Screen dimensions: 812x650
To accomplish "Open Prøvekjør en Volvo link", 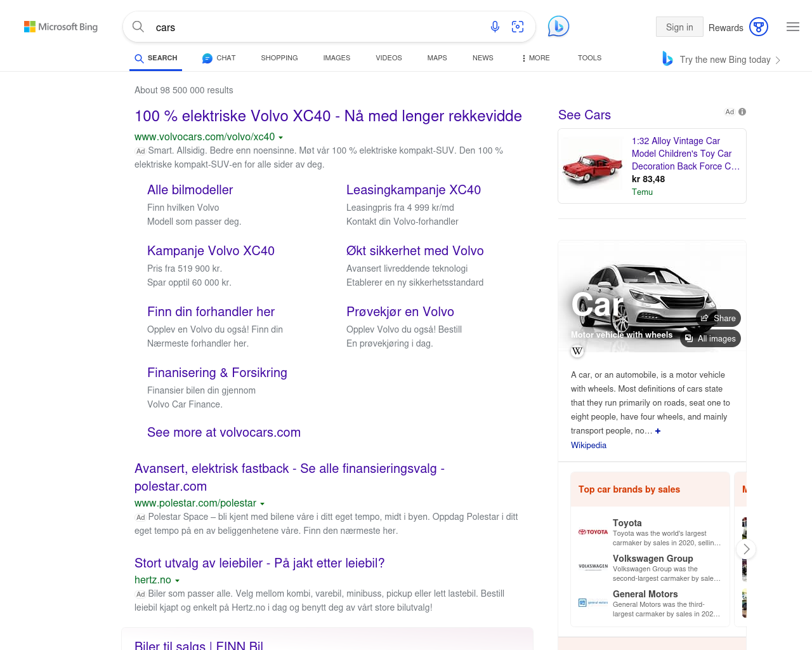I will point(400,312).
